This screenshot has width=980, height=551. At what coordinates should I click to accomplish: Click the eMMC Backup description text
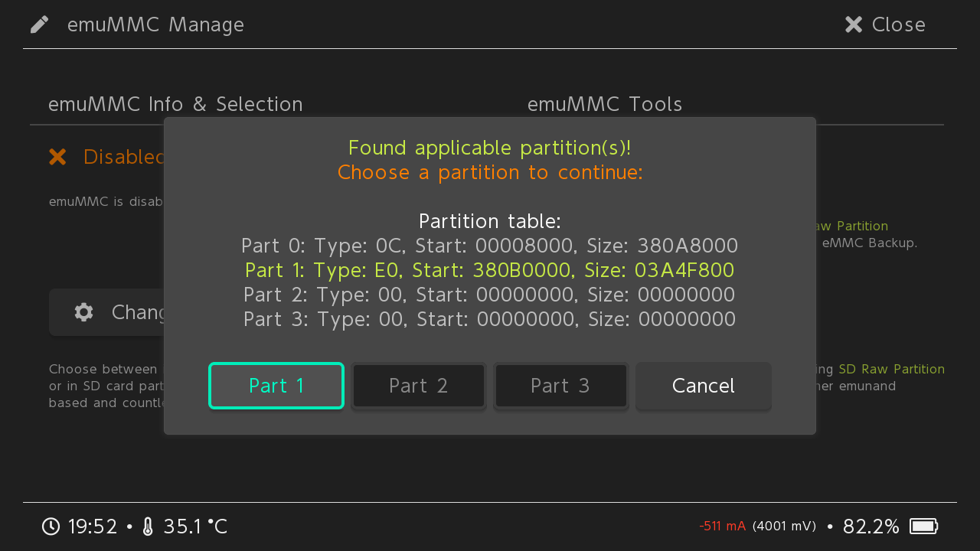click(x=870, y=243)
